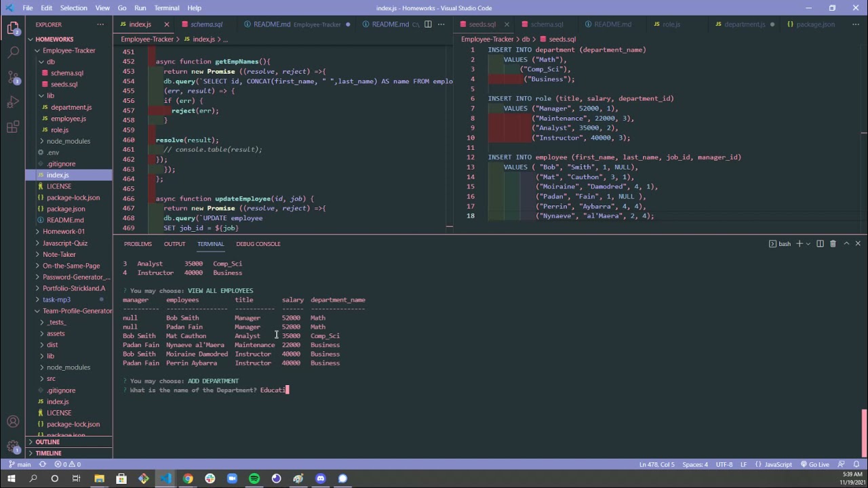Click the main branch indicator
868x488 pixels.
[x=19, y=464]
